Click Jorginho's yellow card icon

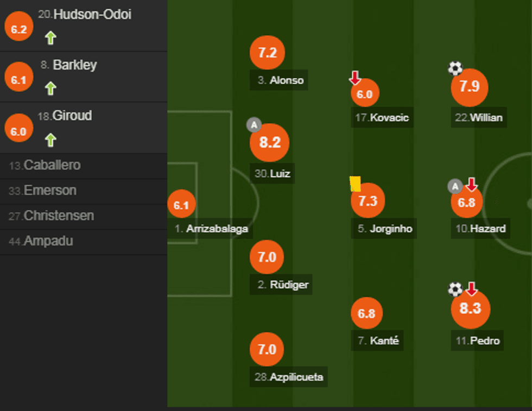[356, 184]
